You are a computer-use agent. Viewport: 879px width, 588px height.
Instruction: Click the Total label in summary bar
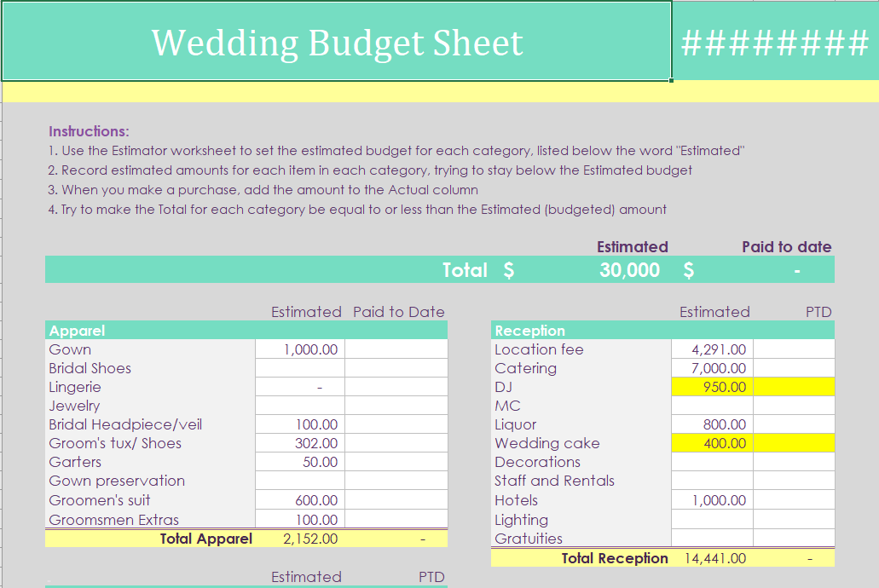465,269
